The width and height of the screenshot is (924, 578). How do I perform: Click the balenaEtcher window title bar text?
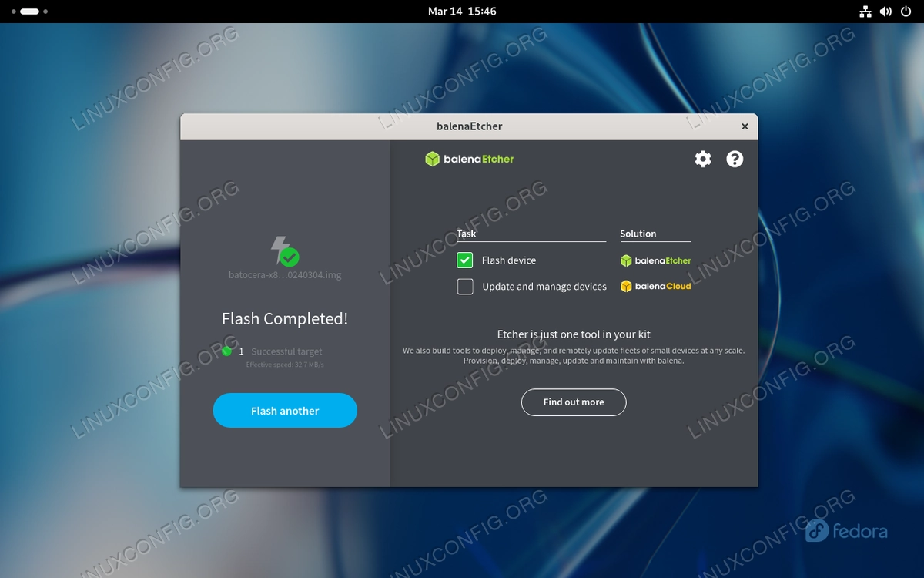click(x=469, y=126)
